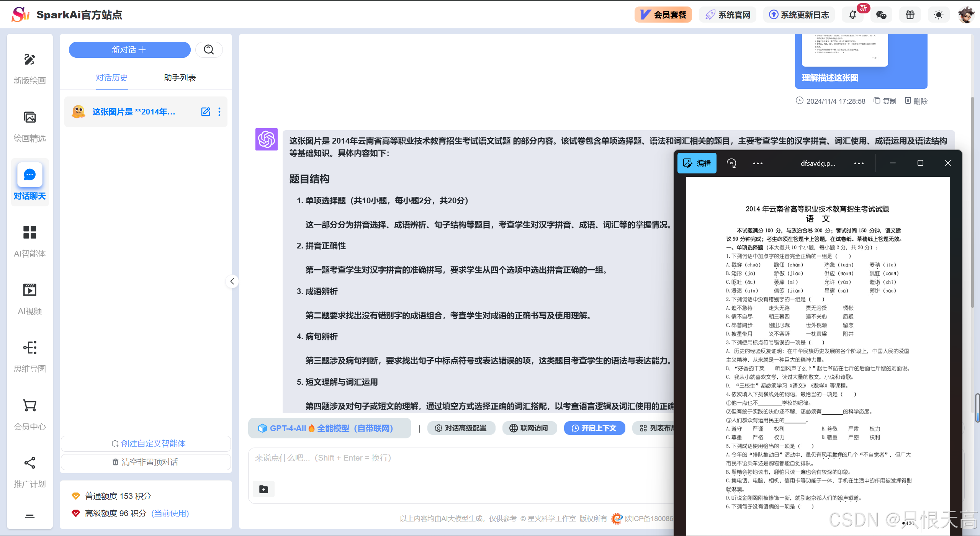Image resolution: width=980 pixels, height=536 pixels.
Task: Open the GPT-4-All model selector
Action: [329, 428]
